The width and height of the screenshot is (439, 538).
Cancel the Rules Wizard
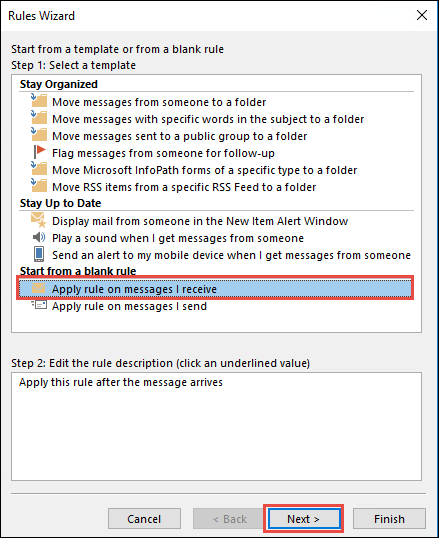point(144,518)
